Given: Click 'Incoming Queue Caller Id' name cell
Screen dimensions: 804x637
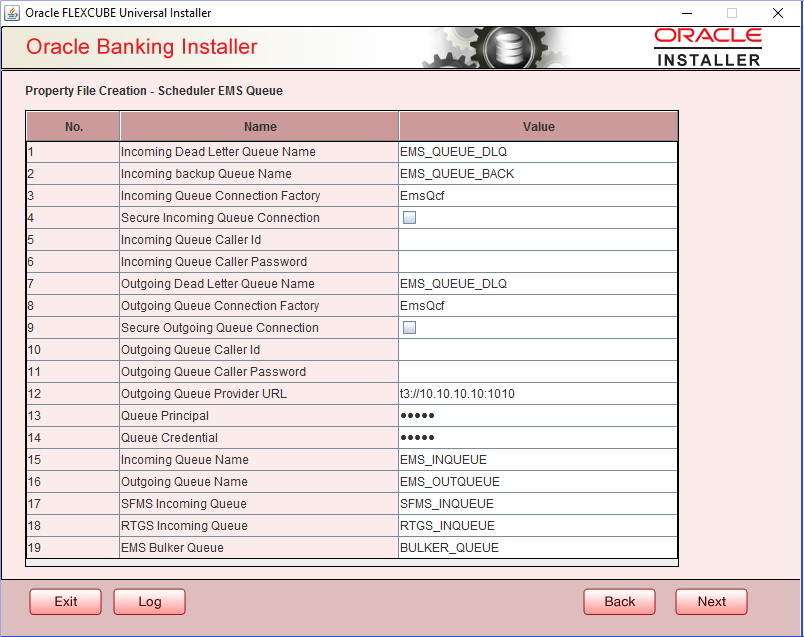Looking at the screenshot, I should coord(259,240).
